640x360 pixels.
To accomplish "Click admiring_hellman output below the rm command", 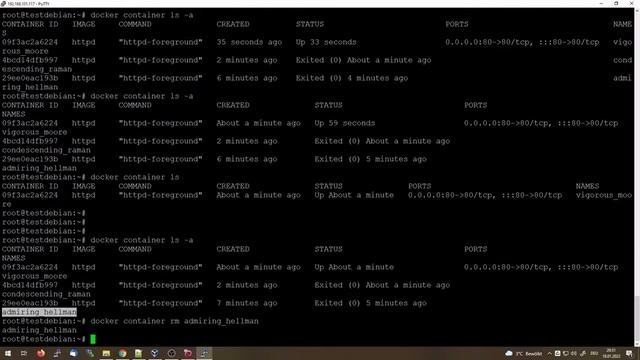I will pos(39,330).
